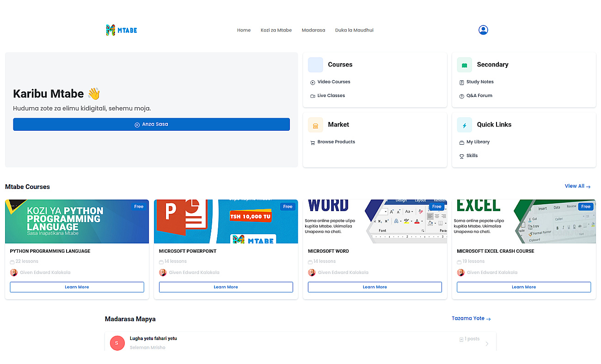Click the Courses card icon
601x364 pixels.
click(315, 65)
